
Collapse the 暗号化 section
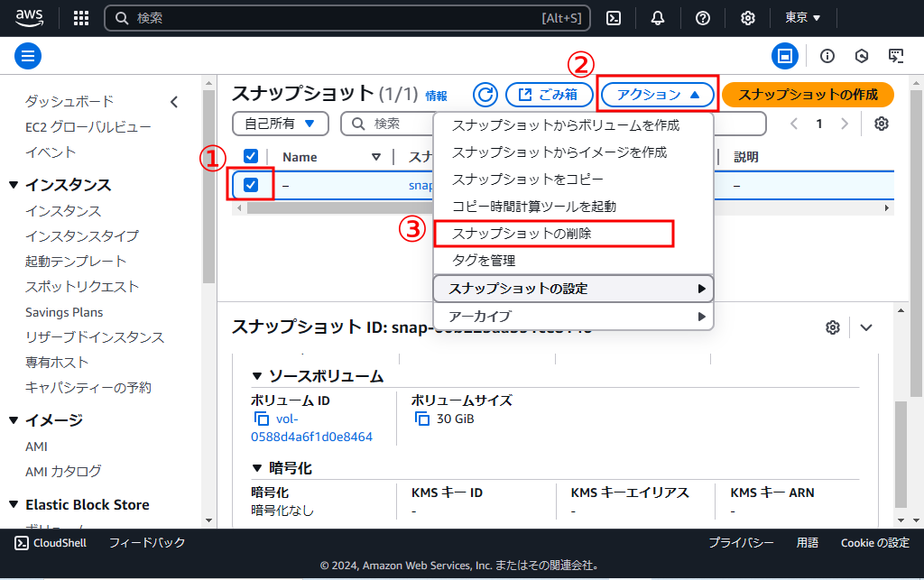257,468
